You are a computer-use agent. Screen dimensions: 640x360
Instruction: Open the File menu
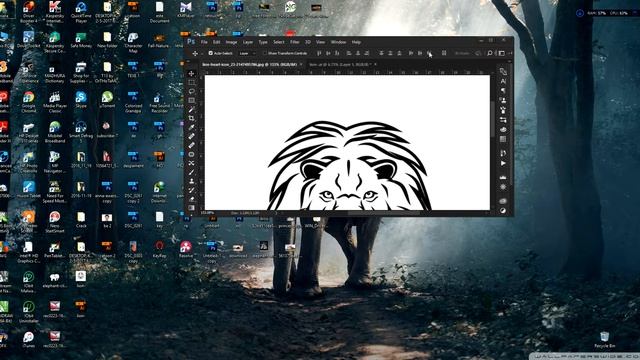204,42
